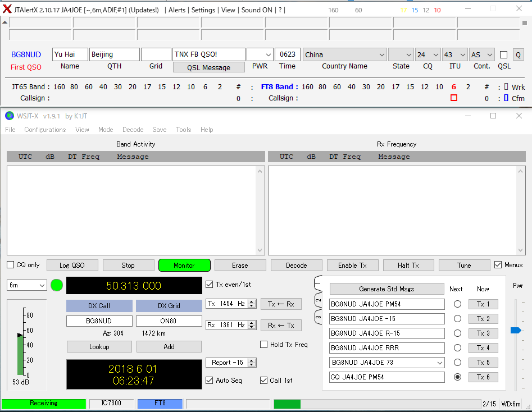Click the Enable Tx button

353,265
